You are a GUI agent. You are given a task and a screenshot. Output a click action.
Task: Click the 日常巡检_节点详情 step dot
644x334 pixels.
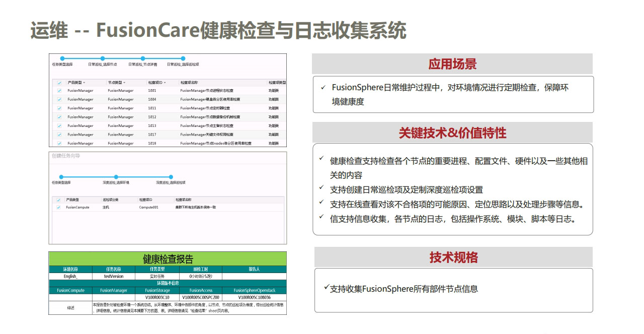click(x=143, y=58)
